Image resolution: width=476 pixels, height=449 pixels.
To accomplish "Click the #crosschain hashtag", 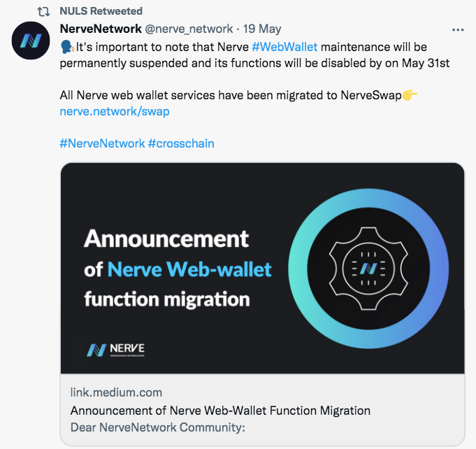I will pyautogui.click(x=181, y=143).
